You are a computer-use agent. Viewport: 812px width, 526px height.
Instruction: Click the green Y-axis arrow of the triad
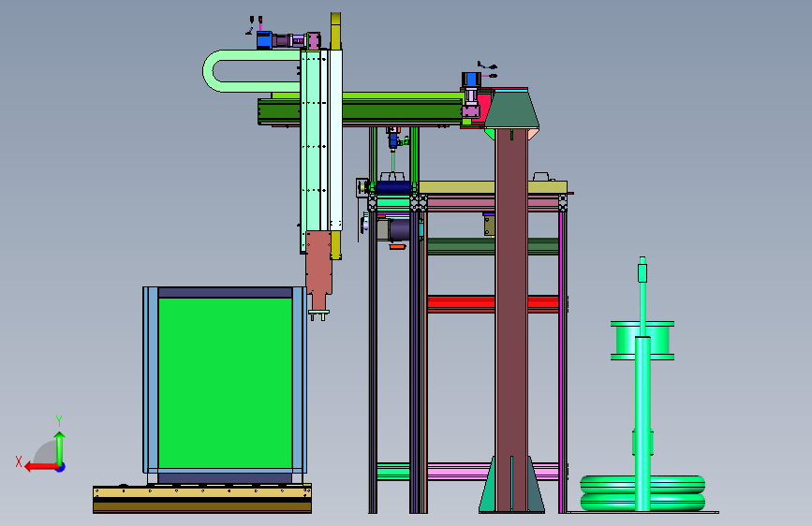click(60, 447)
